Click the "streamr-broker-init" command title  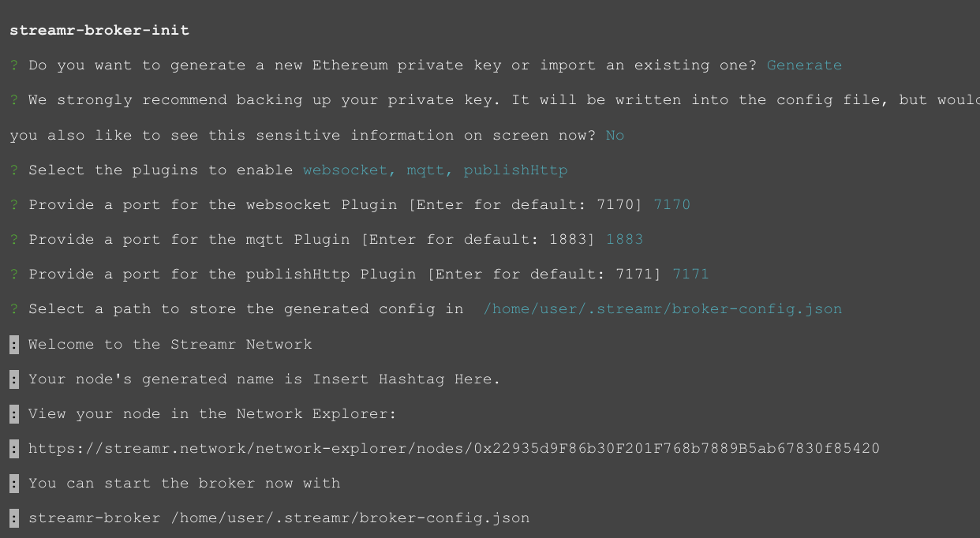coord(99,31)
